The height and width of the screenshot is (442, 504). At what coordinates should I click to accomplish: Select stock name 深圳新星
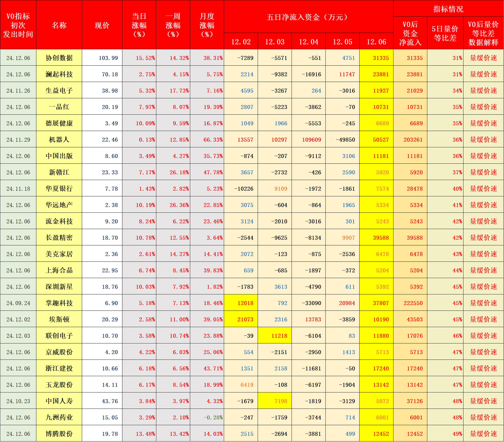59,286
